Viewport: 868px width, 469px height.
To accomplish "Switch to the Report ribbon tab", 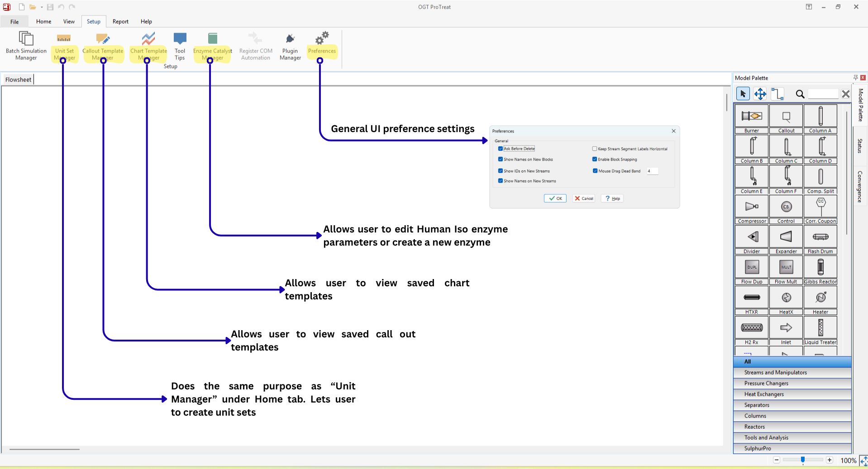I will [x=120, y=22].
